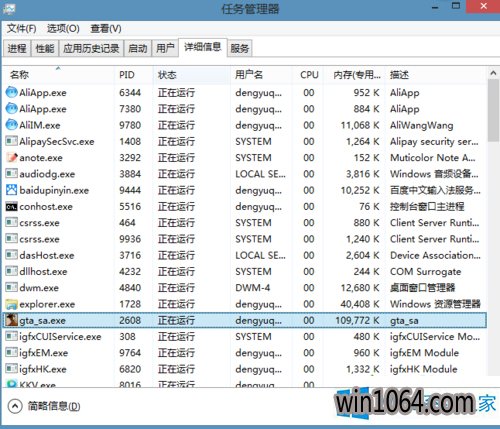Image resolution: width=500 pixels, height=429 pixels.
Task: Collapse to 简略信息 view arrow
Action: tap(15, 406)
